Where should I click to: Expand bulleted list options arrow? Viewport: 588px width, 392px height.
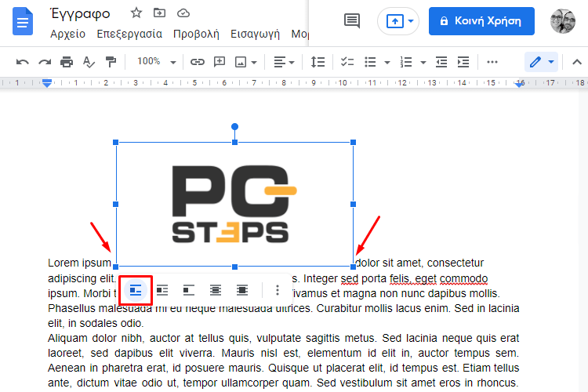[387, 62]
